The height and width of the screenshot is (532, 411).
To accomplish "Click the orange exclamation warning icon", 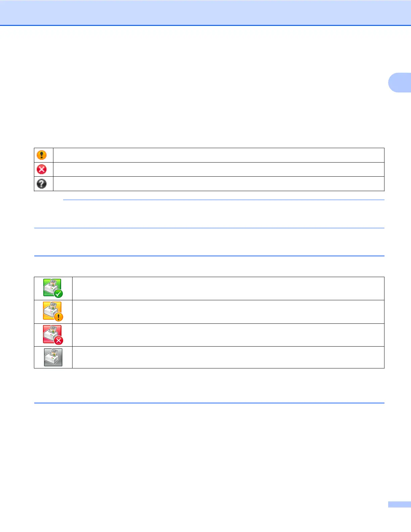I will (42, 155).
